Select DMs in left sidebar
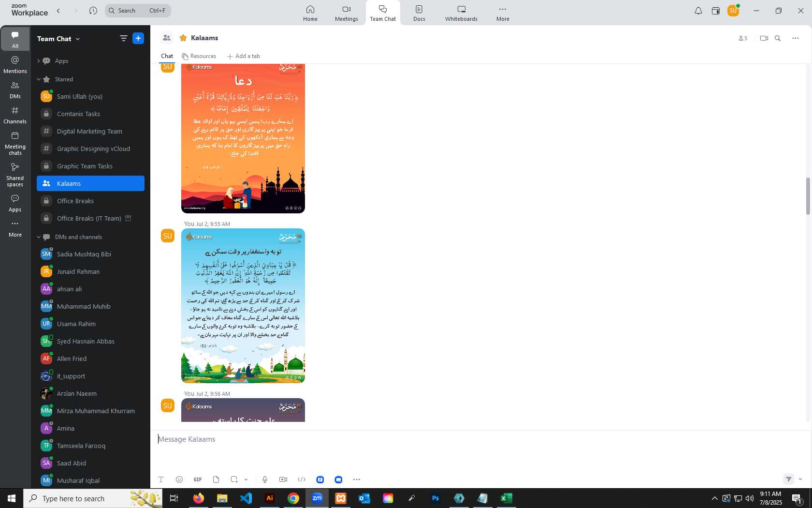 [x=15, y=90]
